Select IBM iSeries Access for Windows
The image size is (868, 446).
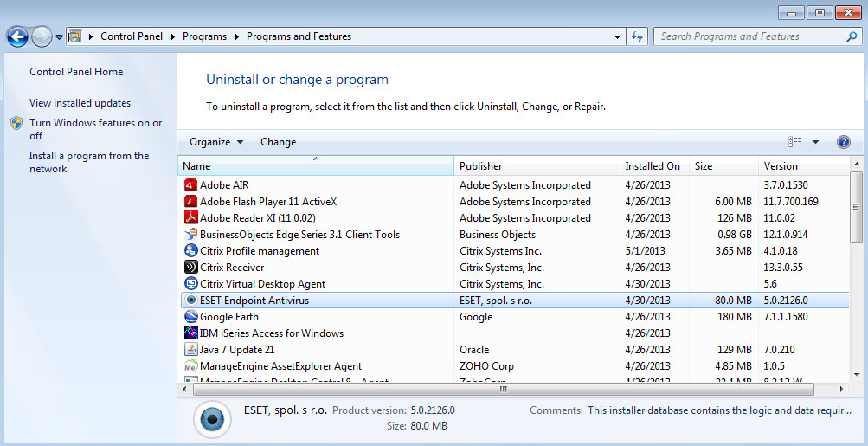(x=272, y=333)
